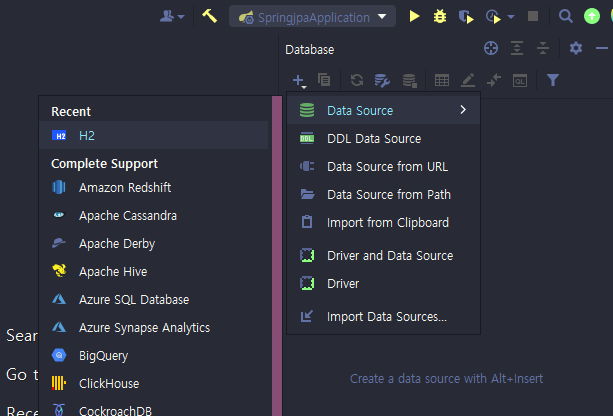
Task: Open Database panel settings gear
Action: point(575,48)
